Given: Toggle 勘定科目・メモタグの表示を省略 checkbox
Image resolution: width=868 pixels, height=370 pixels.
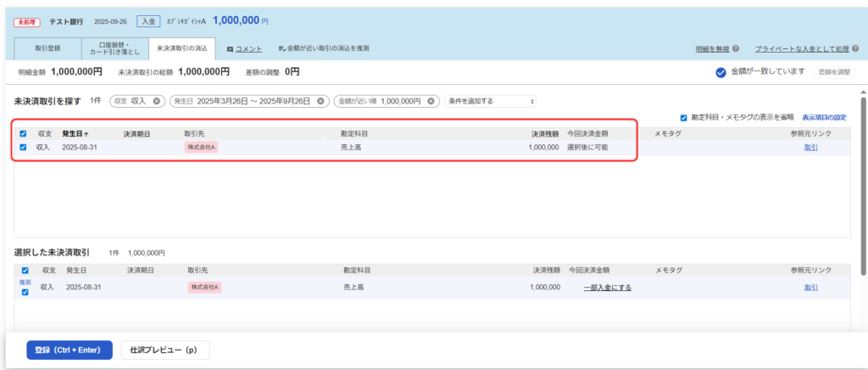Looking at the screenshot, I should tap(684, 117).
